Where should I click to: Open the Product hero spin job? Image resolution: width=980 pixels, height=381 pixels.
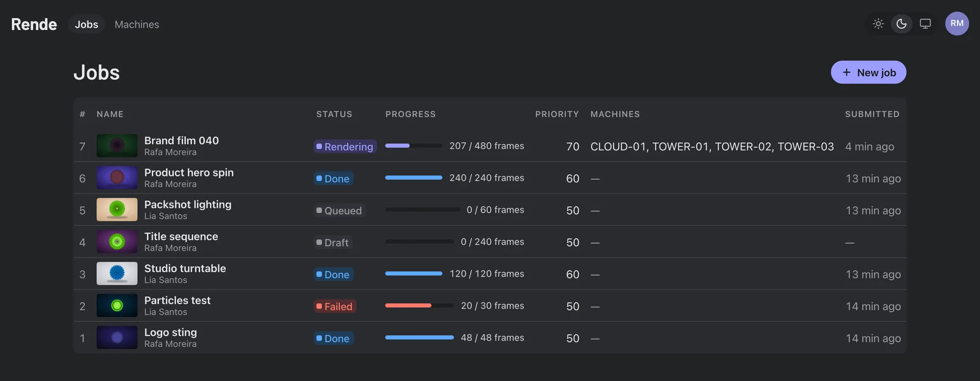click(x=189, y=173)
